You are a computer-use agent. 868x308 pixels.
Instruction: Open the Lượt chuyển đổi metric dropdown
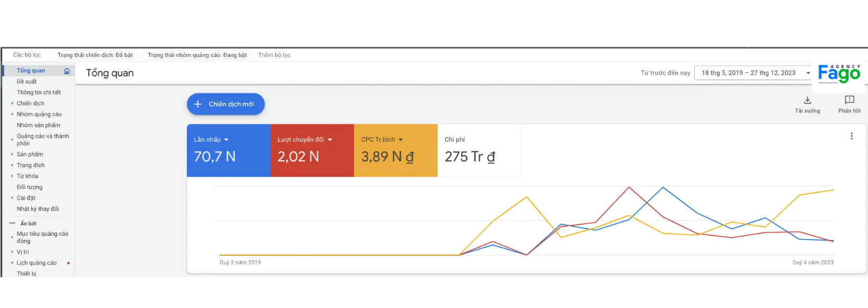coord(330,140)
